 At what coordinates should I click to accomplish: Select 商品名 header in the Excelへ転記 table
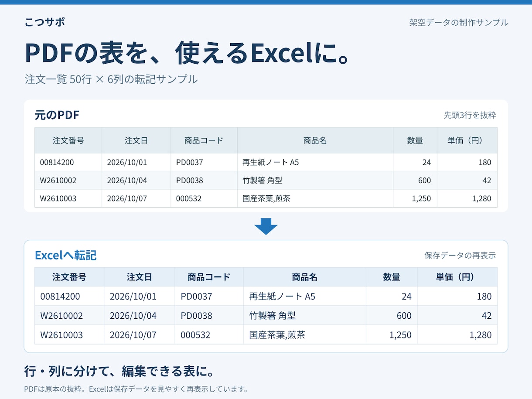304,277
